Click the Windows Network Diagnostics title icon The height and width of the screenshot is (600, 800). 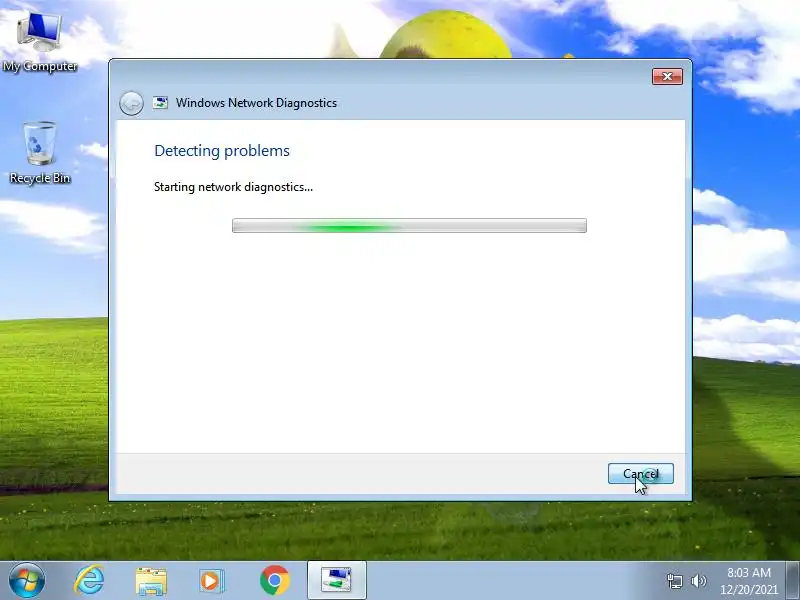coord(160,102)
